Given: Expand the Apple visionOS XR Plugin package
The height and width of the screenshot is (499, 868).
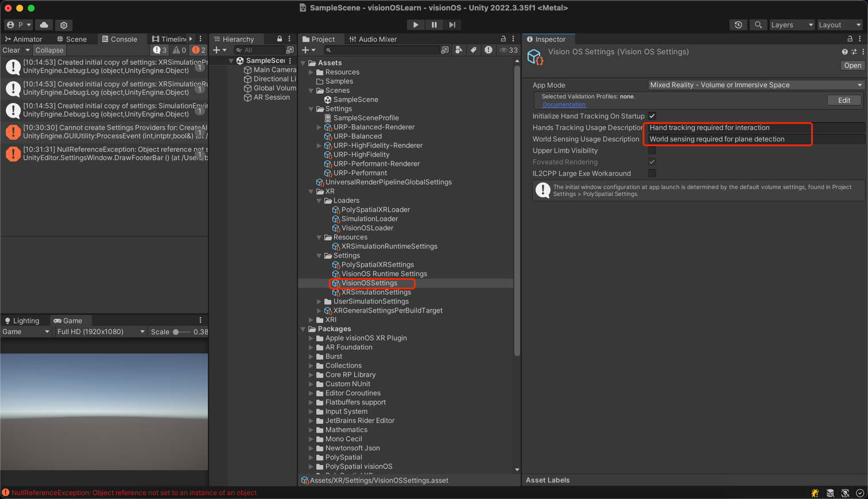Looking at the screenshot, I should (x=312, y=338).
